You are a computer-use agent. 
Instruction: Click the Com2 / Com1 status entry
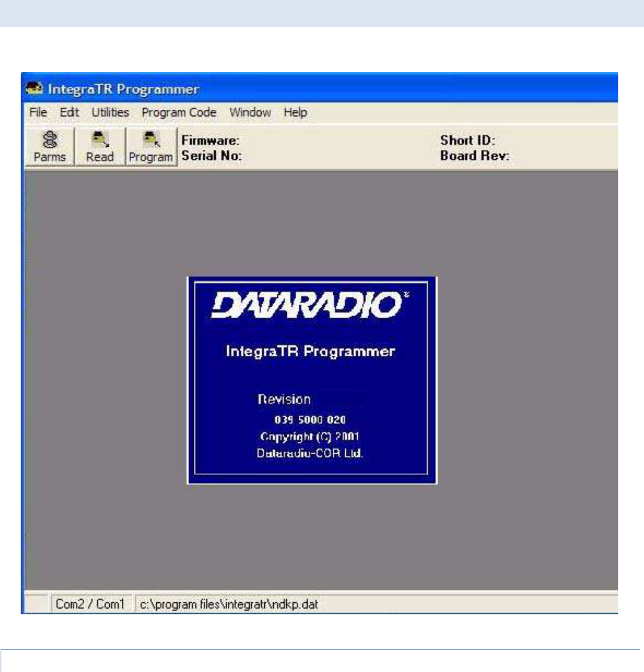[90, 604]
